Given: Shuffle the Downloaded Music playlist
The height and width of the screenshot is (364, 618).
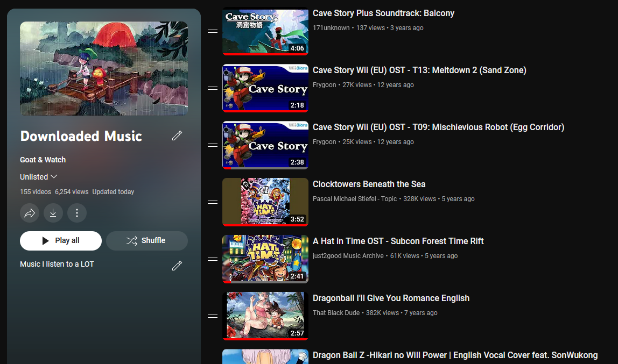Looking at the screenshot, I should click(146, 241).
